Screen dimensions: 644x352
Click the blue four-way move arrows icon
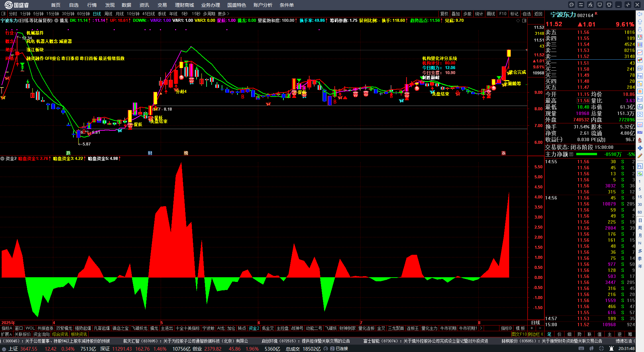tap(640, 148)
